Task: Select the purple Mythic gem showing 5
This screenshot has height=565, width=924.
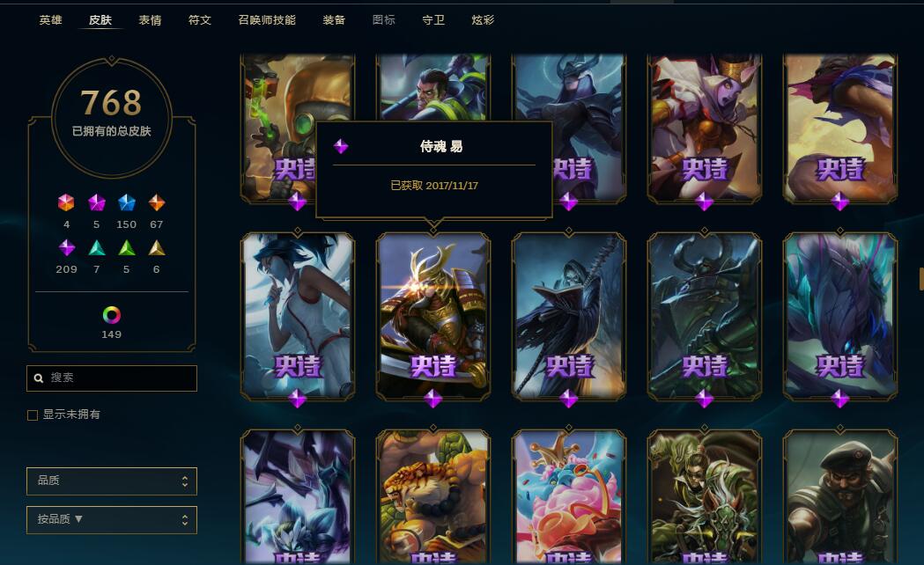Action: coord(96,202)
